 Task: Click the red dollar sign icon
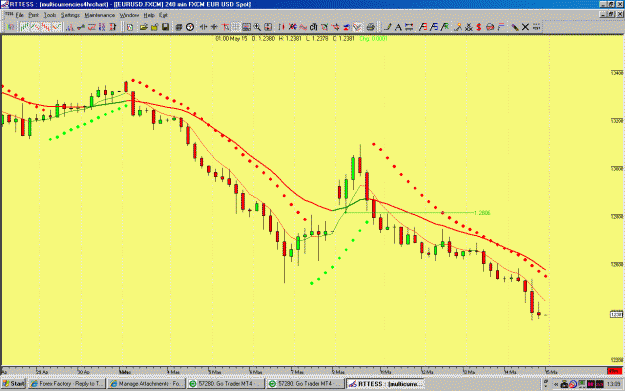point(479,27)
